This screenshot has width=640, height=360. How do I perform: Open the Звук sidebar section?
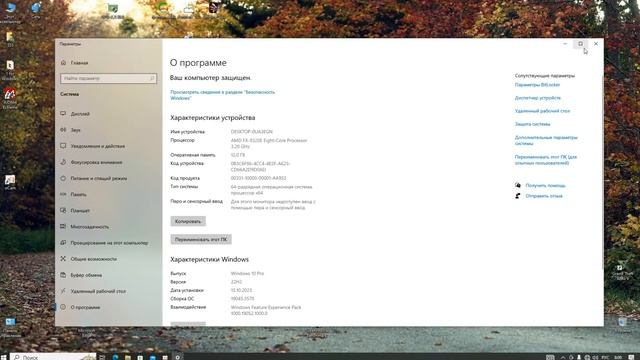[x=76, y=130]
